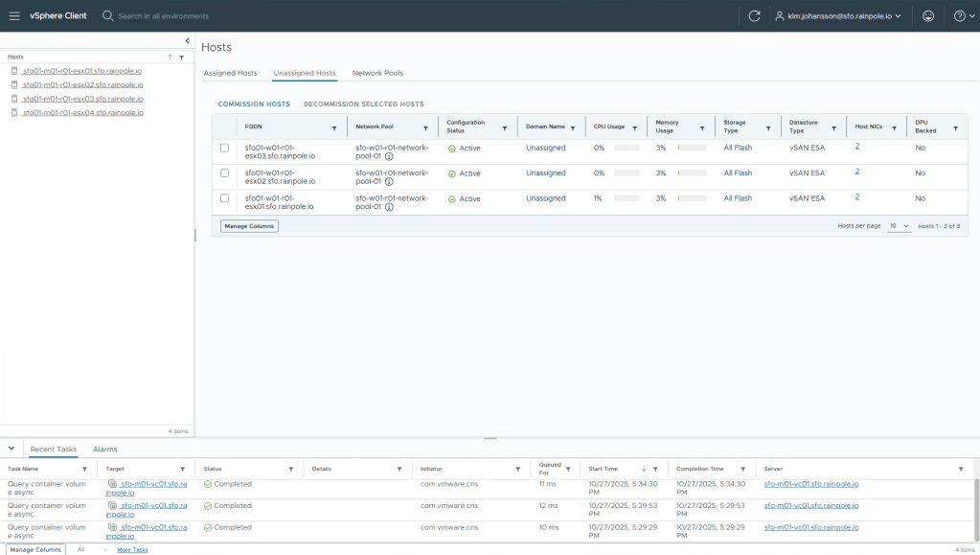980x555 pixels.
Task: Open Hosts per page dropdown
Action: point(899,226)
